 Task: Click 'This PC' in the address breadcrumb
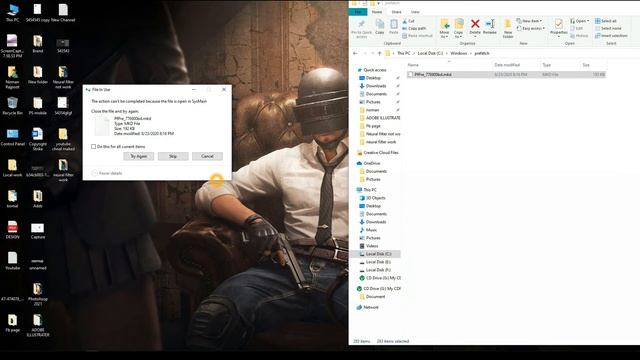(404, 53)
